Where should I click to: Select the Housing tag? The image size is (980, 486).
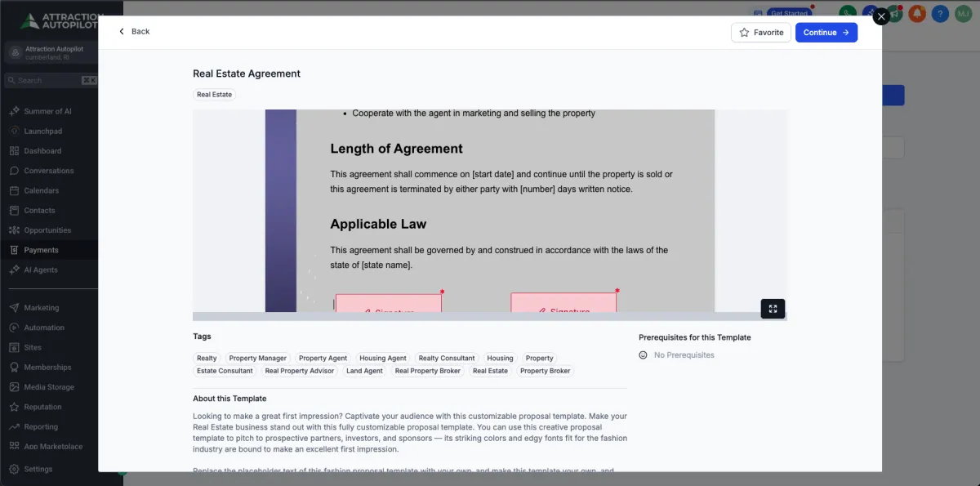coord(500,358)
